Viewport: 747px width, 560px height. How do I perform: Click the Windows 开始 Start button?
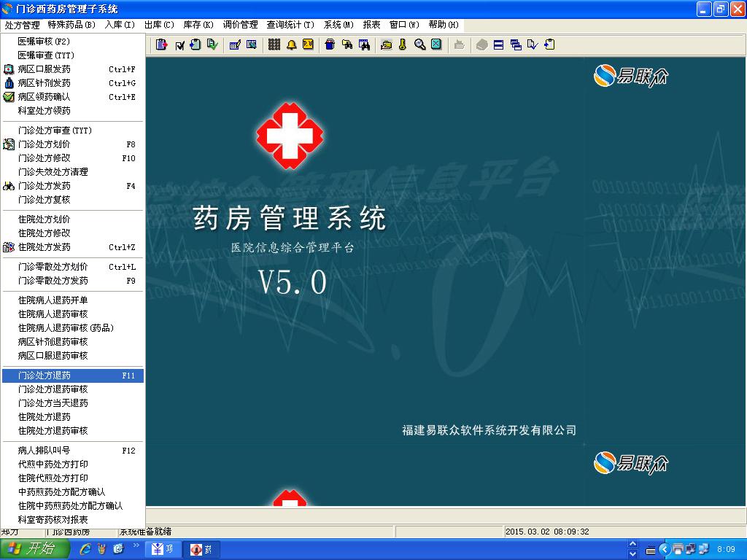coord(34,549)
